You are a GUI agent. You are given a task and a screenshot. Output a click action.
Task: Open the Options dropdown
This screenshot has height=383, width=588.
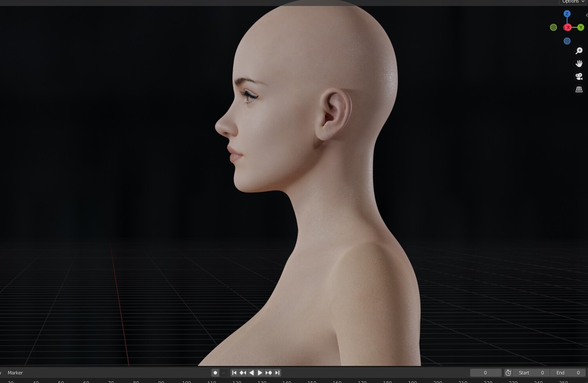click(x=573, y=2)
